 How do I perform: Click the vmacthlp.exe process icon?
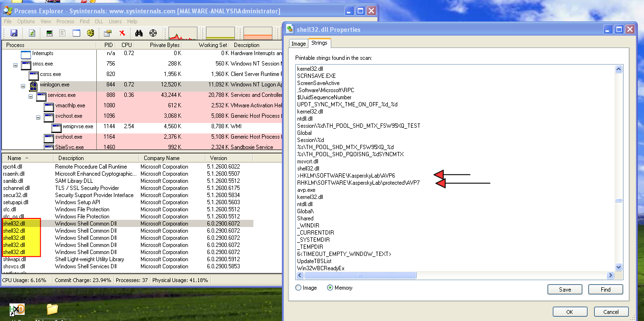click(48, 106)
